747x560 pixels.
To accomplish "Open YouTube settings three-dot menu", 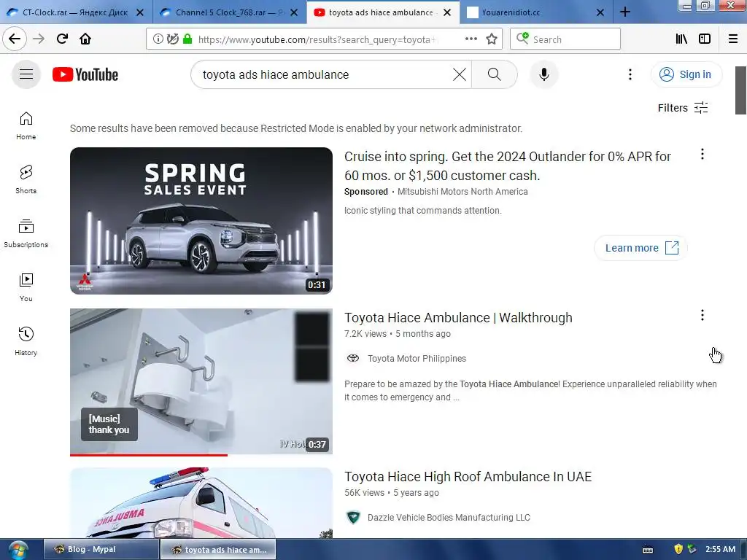I will tap(630, 74).
